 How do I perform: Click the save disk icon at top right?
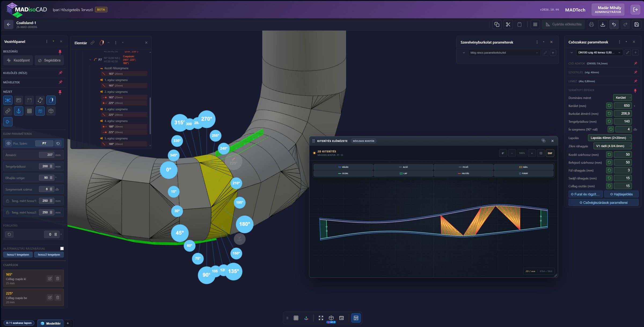(x=636, y=24)
